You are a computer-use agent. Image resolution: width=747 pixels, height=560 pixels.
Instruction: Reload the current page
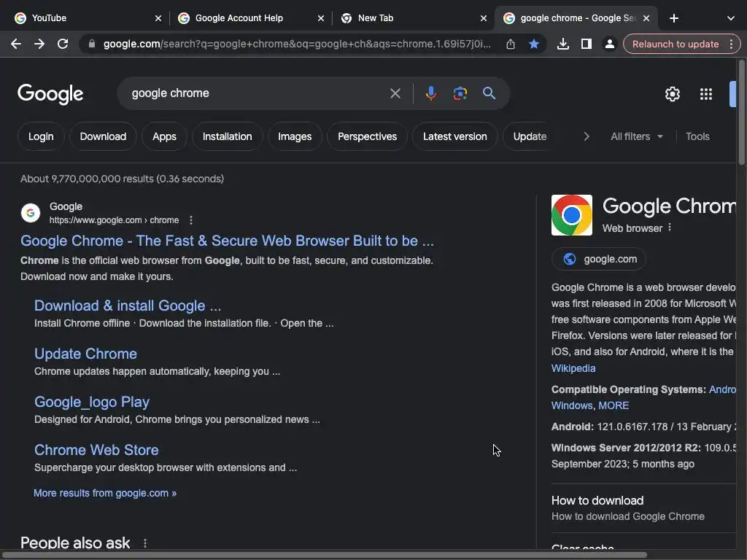pyautogui.click(x=63, y=44)
